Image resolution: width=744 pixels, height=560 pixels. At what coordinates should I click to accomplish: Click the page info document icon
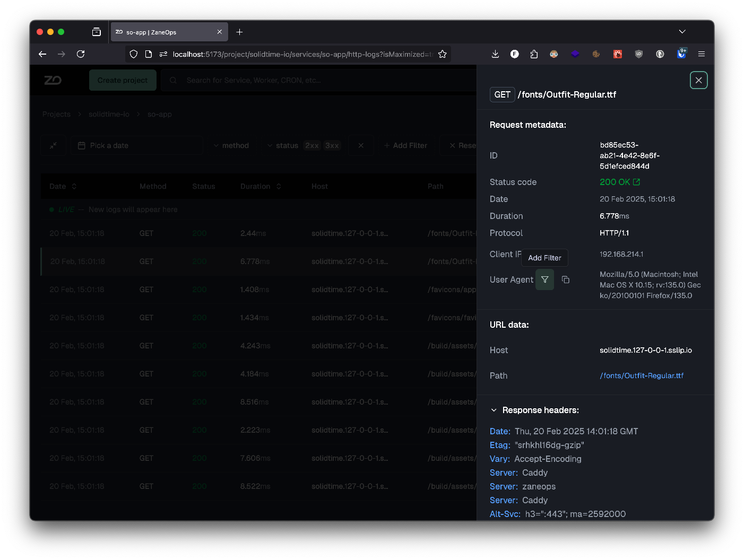[x=149, y=54]
